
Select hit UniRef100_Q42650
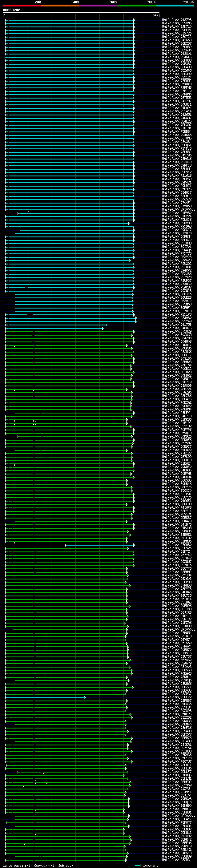[177, 40]
